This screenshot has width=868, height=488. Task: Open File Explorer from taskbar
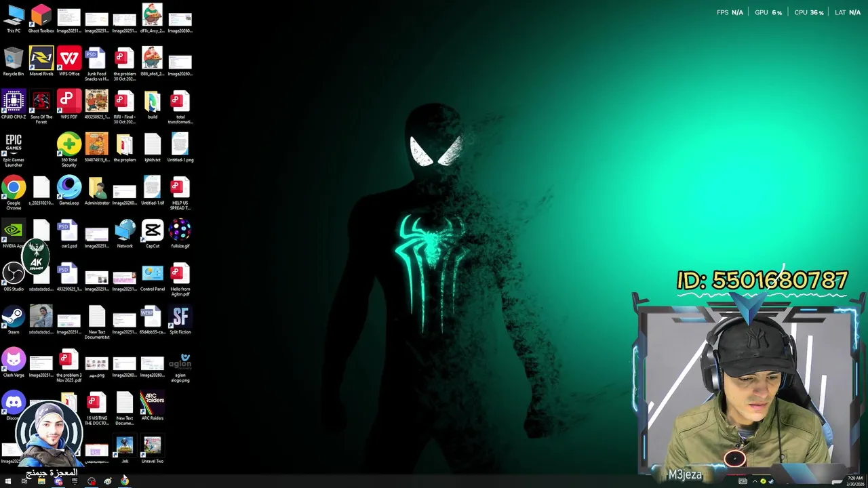(41, 481)
